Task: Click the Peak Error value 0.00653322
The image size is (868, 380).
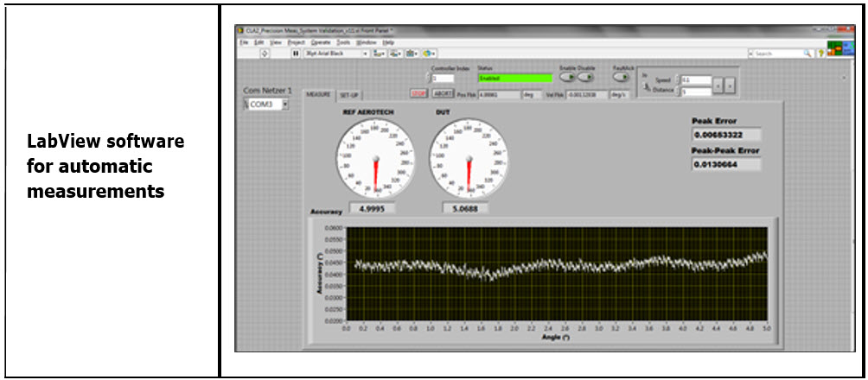Action: [726, 135]
